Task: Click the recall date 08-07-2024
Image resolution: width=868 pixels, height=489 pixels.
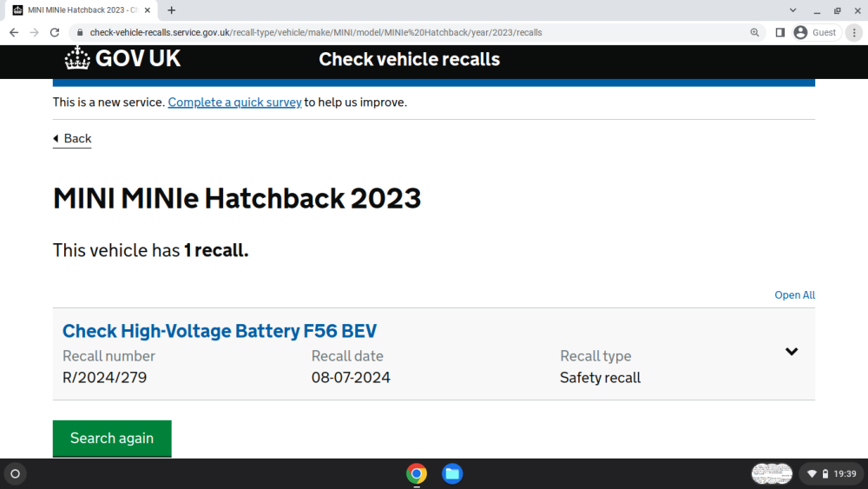Action: (351, 378)
